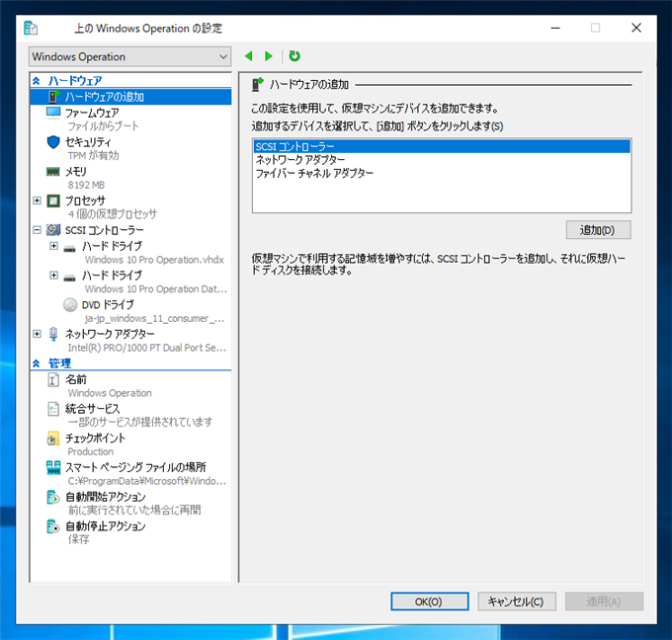
Task: Click the green forward navigation arrow
Action: pos(269,56)
